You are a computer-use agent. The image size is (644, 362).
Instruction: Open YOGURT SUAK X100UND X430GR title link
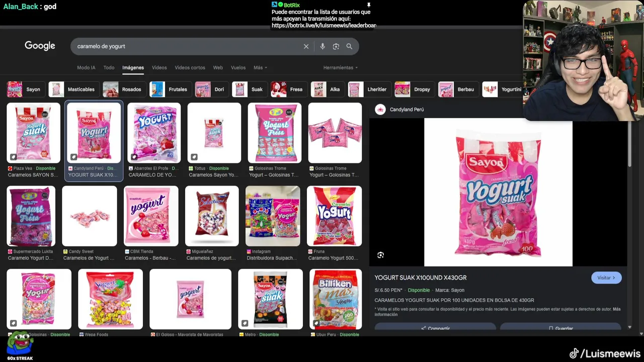coord(421,278)
